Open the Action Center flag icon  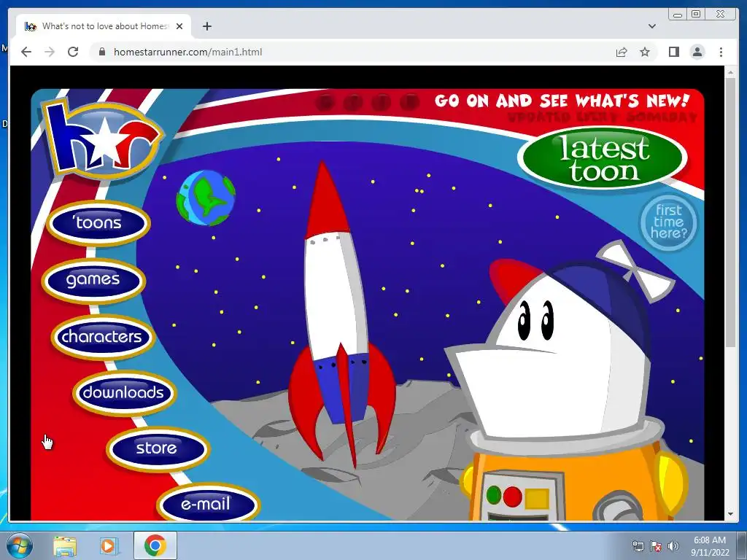656,546
